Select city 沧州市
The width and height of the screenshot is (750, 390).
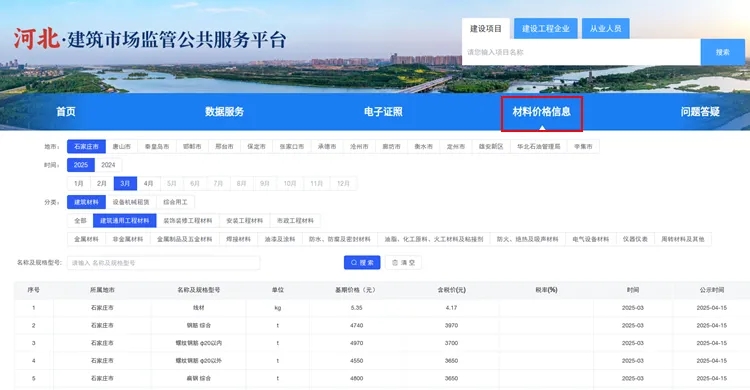coord(359,146)
